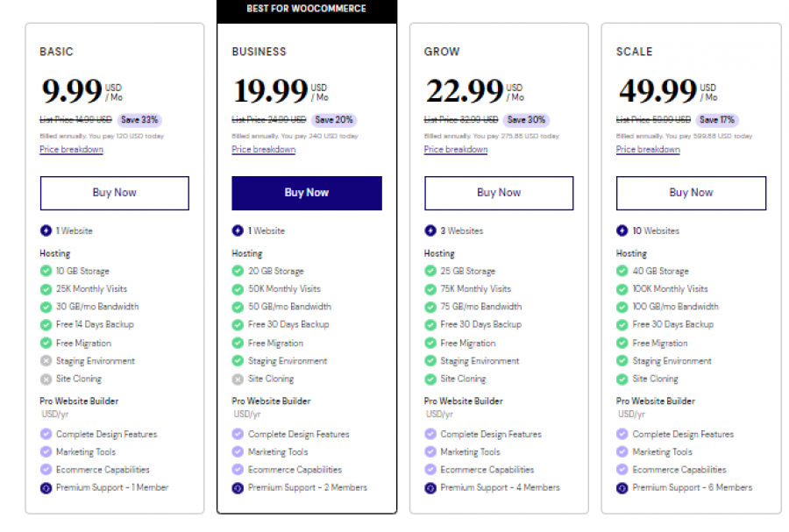Image resolution: width=789 pixels, height=532 pixels.
Task: Click green check beside Grow Site Cloning
Action: [x=430, y=379]
